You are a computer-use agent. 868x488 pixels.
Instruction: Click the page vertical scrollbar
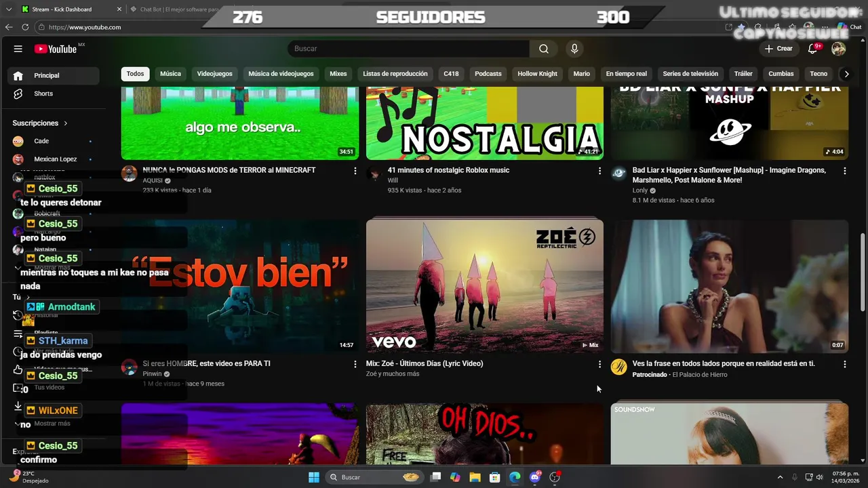[x=863, y=274]
